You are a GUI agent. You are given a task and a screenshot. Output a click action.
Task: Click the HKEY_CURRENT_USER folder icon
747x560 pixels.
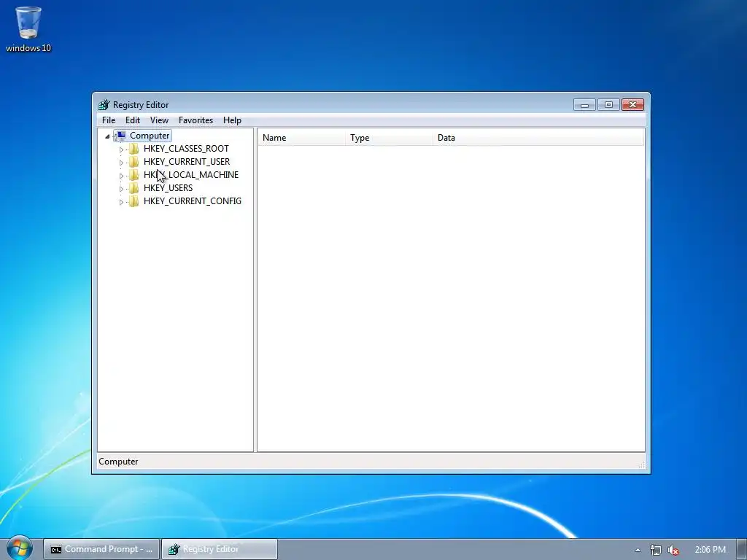pyautogui.click(x=134, y=162)
